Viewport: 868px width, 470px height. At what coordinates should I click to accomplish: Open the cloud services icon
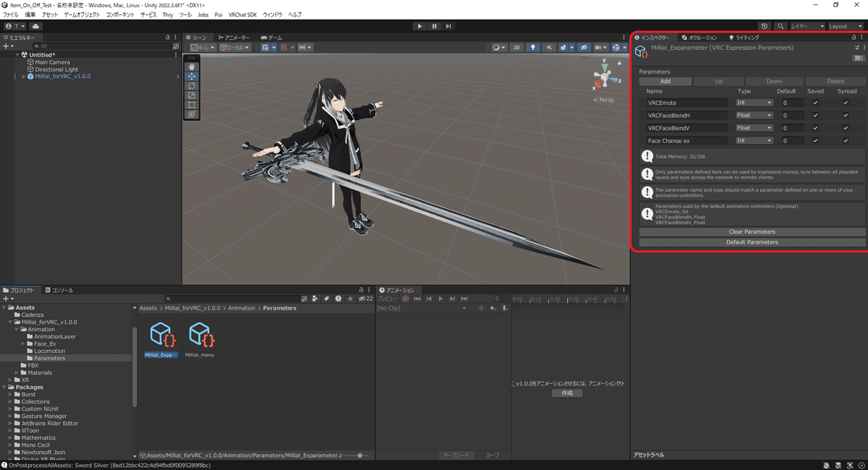[x=36, y=26]
